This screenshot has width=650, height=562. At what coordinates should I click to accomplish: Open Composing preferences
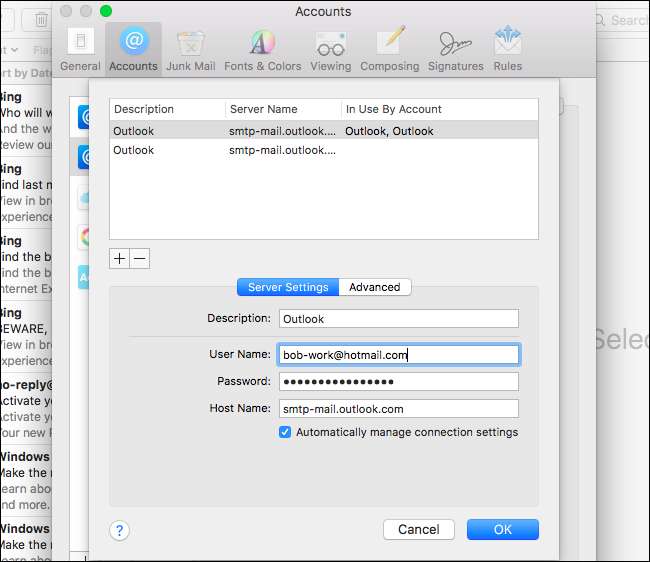390,49
